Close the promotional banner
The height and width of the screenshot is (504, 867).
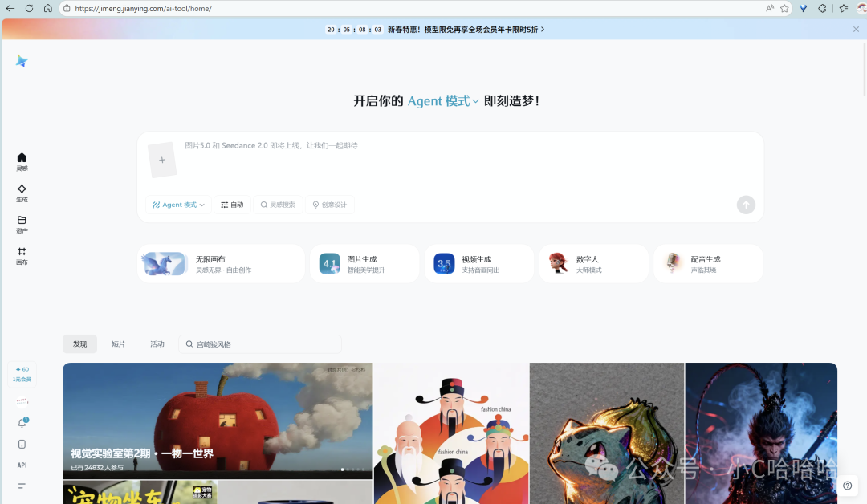coord(856,29)
